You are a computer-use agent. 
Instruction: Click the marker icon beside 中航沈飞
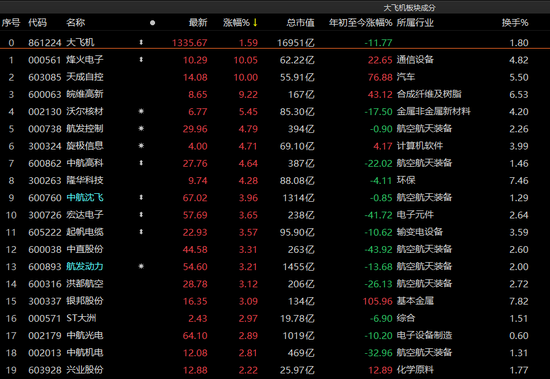[141, 197]
